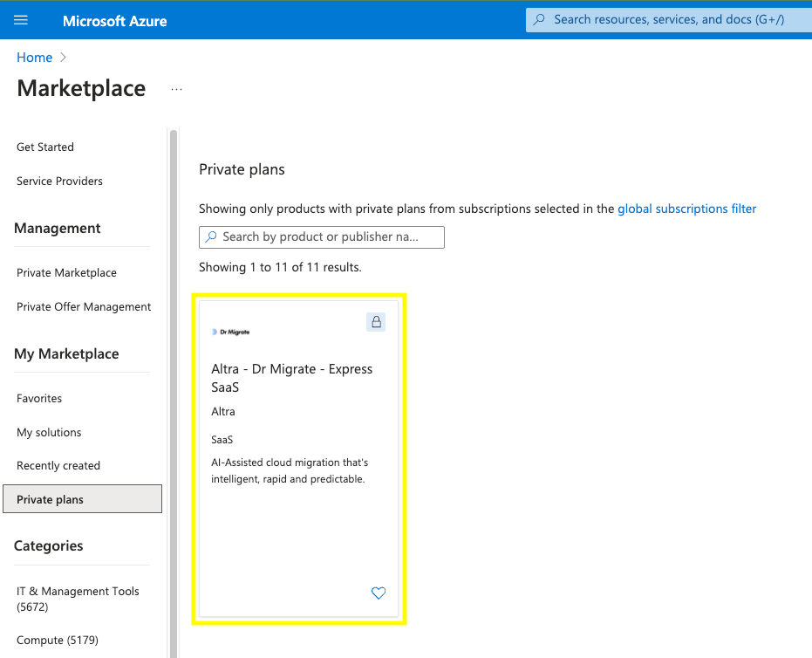Open IT & Management Tools (5672) category
Viewport: 812px width, 658px height.
coord(78,599)
